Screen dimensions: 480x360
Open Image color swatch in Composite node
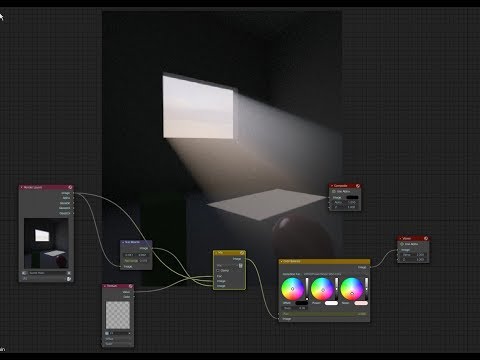tap(352, 197)
